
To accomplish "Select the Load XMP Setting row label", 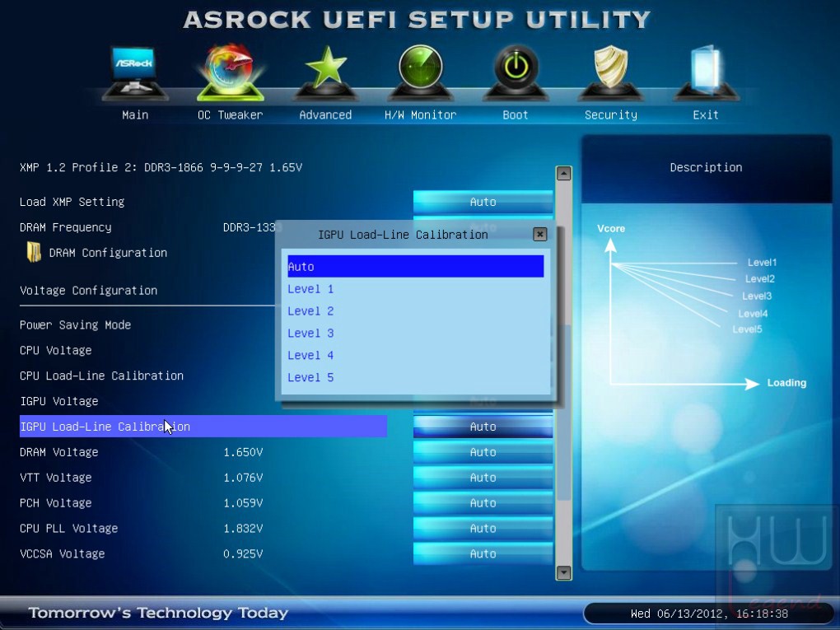I will pyautogui.click(x=72, y=202).
